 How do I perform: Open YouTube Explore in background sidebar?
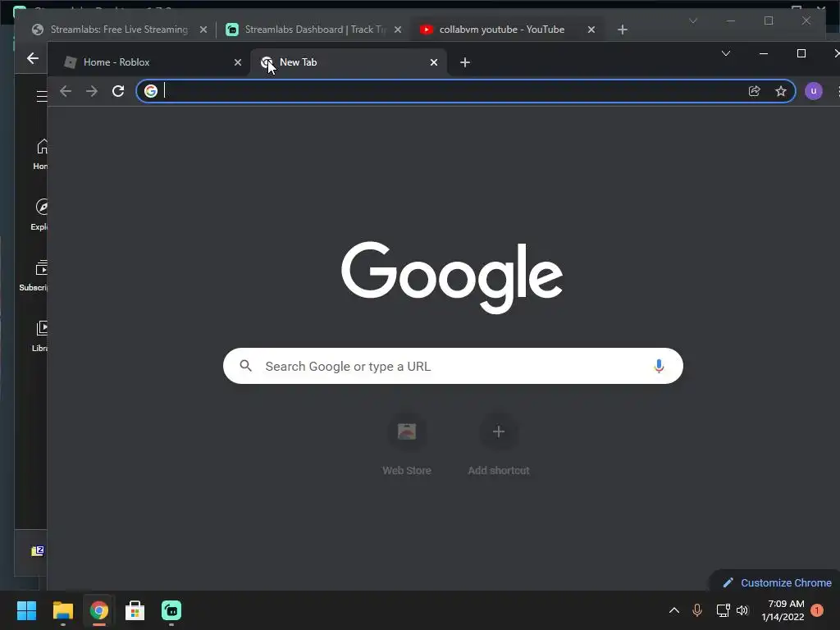[39, 215]
